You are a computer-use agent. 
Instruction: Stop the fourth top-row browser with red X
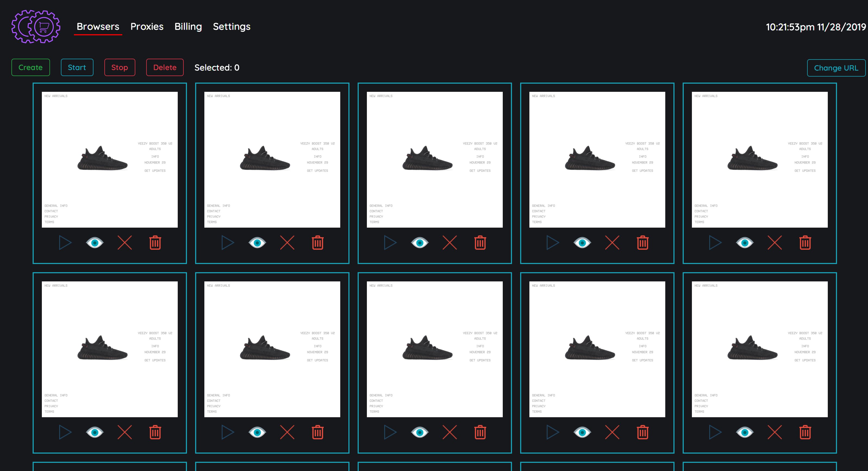point(612,243)
